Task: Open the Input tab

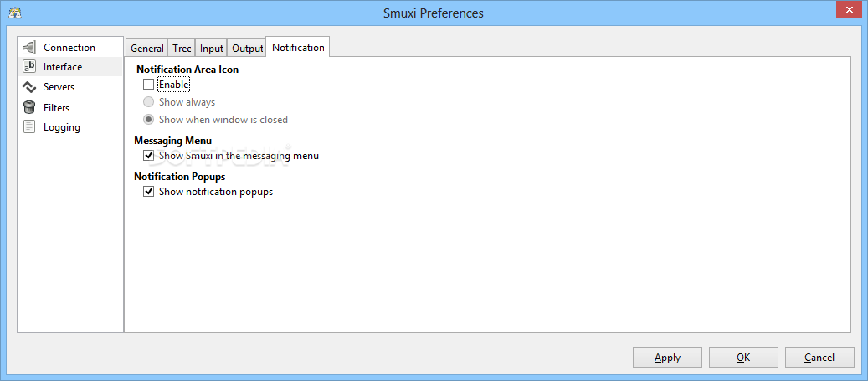Action: click(212, 49)
